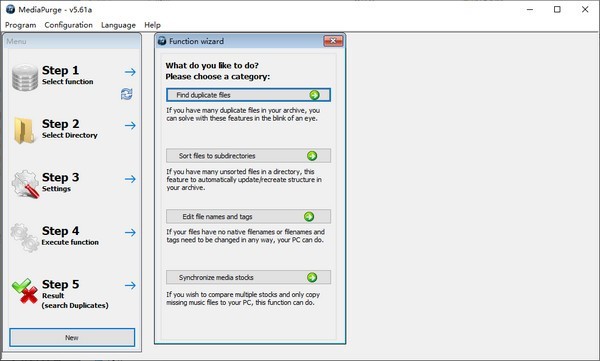This screenshot has height=361, width=600.
Task: Open the Configuration menu
Action: click(68, 25)
